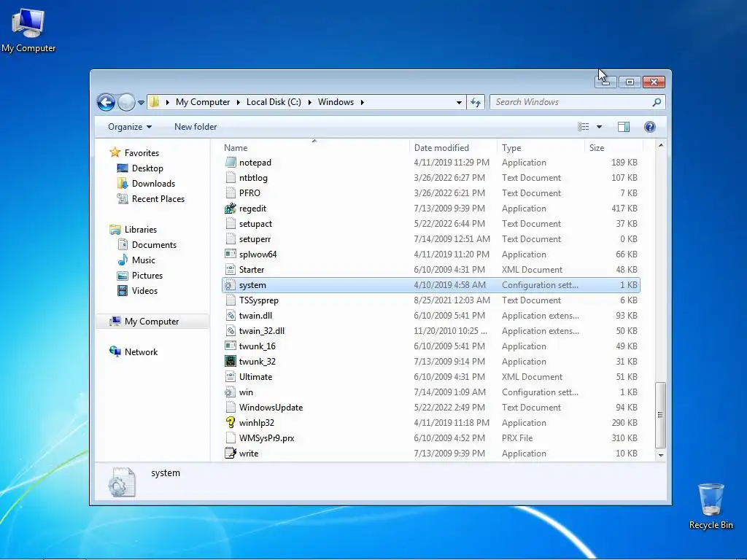Select Recent Places in navigation pane

[158, 199]
